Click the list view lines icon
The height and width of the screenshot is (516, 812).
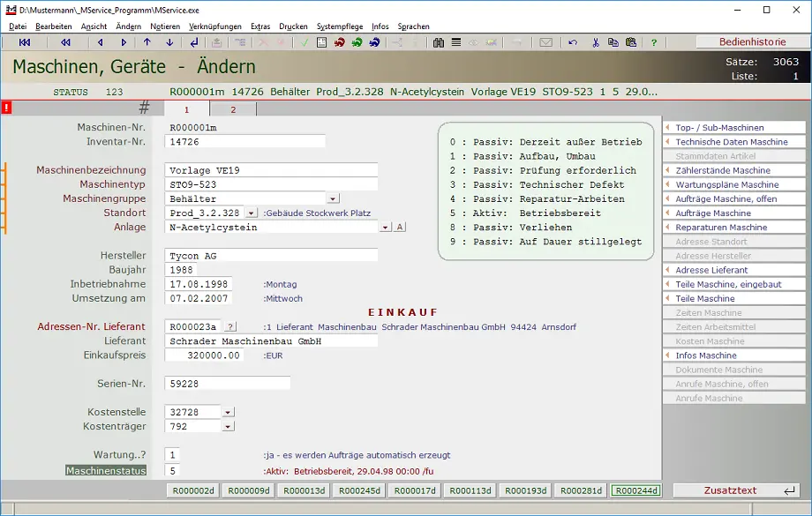click(x=456, y=42)
